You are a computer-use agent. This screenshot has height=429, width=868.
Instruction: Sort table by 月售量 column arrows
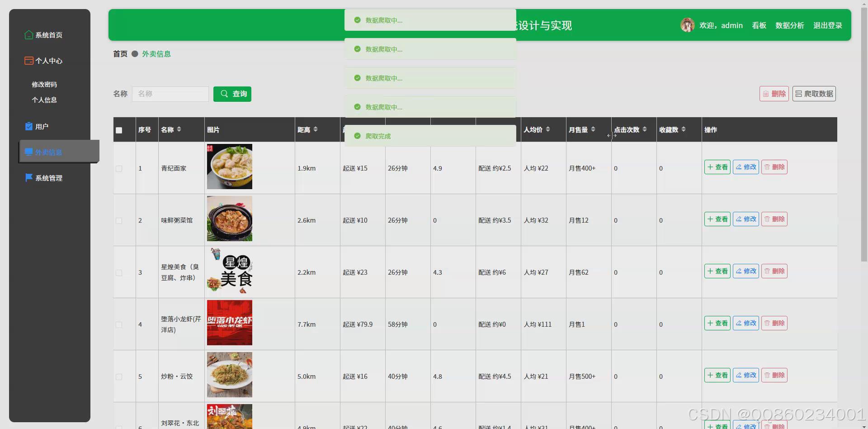click(x=593, y=129)
